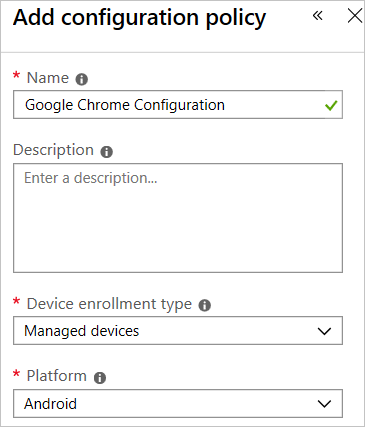The width and height of the screenshot is (365, 427).
Task: Click the info icon next to Device enrollment type
Action: point(205,305)
